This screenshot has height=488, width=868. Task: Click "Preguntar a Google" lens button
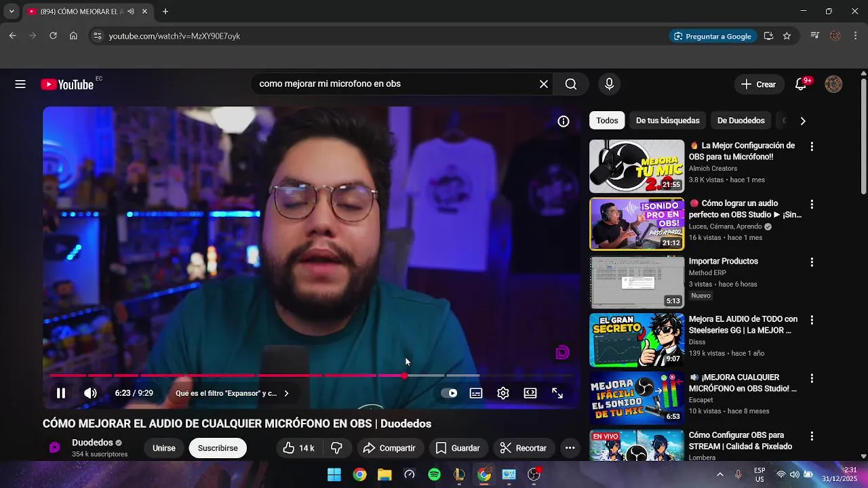pos(712,36)
